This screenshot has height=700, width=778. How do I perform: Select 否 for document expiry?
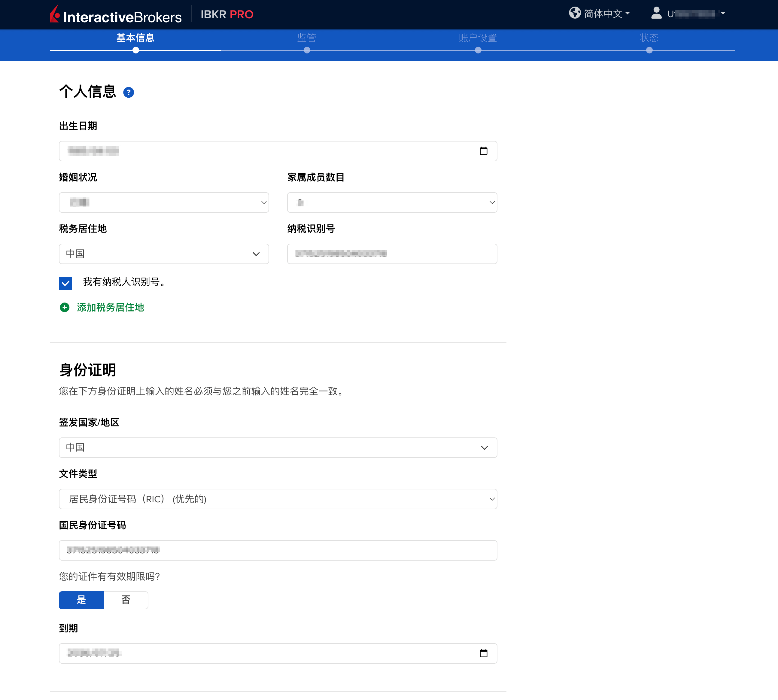[126, 600]
